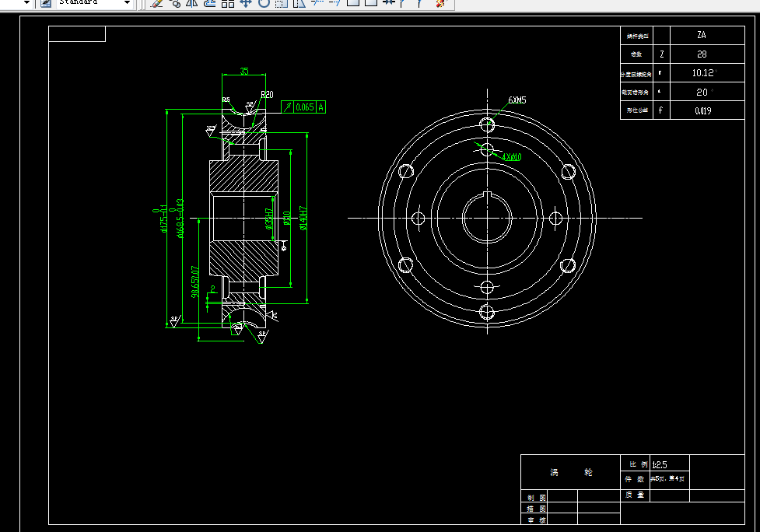Image resolution: width=760 pixels, height=532 pixels.
Task: Click the 涡 轮 title text
Action: click(571, 472)
